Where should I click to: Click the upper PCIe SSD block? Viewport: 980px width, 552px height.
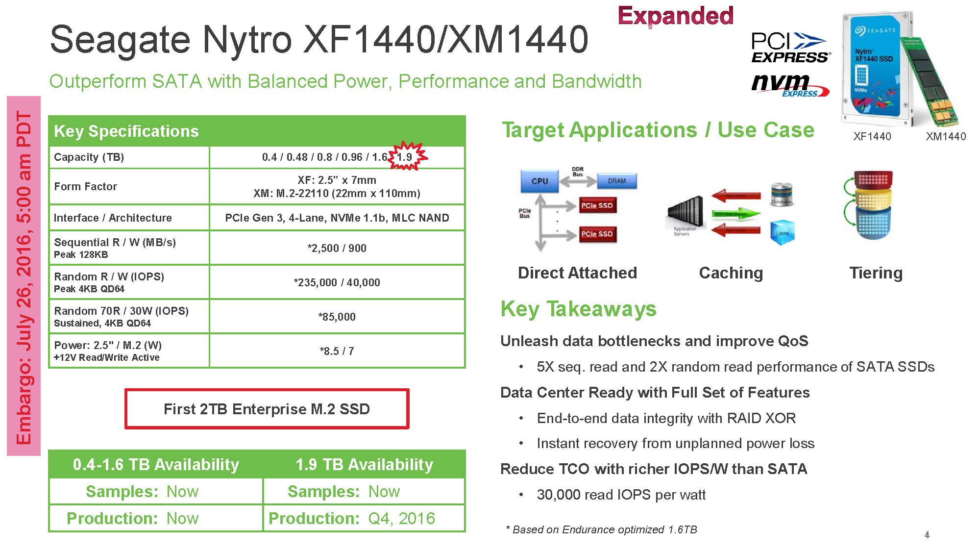tap(597, 205)
